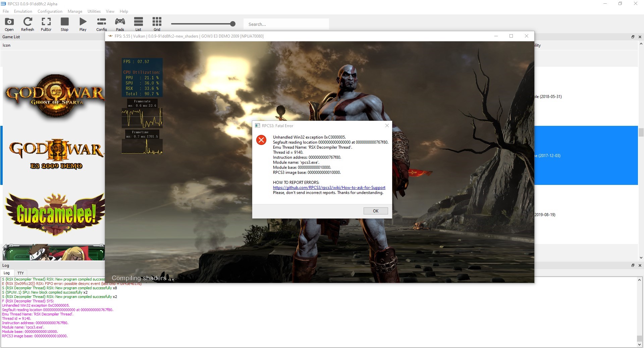Open the Pads controller icon
The width and height of the screenshot is (644, 348).
[x=120, y=24]
